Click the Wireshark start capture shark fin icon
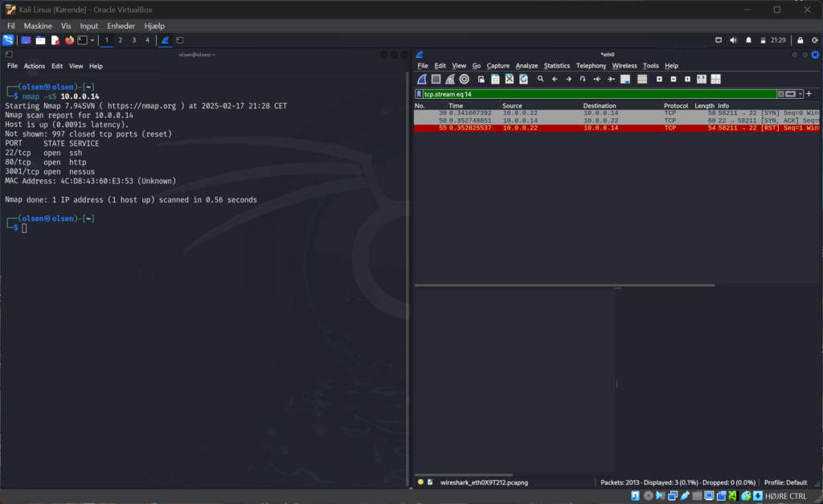The image size is (823, 504). click(x=422, y=79)
